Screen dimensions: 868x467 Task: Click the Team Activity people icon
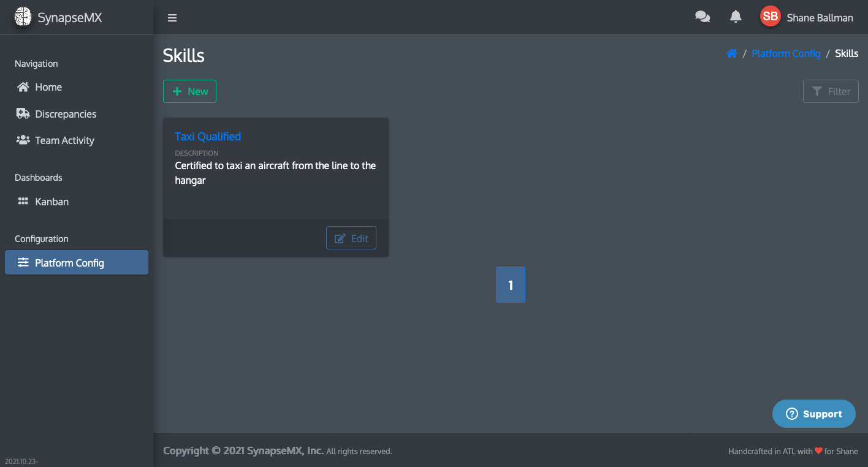pos(23,140)
